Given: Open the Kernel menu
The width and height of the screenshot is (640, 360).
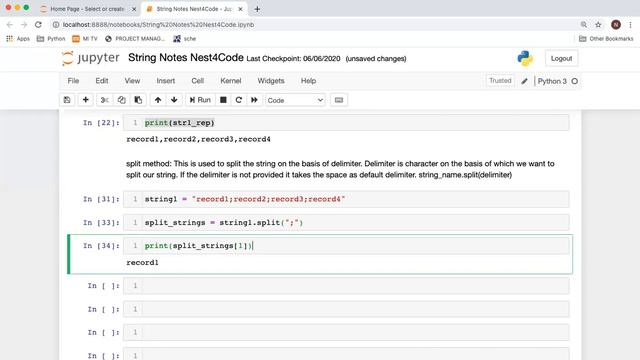Looking at the screenshot, I should pos(231,81).
